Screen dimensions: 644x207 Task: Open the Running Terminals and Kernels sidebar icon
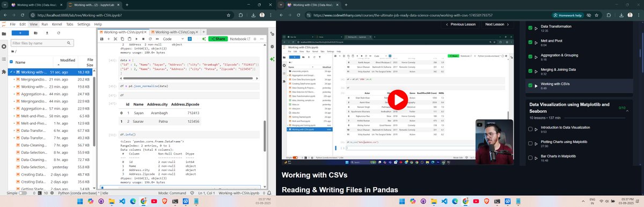[4, 46]
